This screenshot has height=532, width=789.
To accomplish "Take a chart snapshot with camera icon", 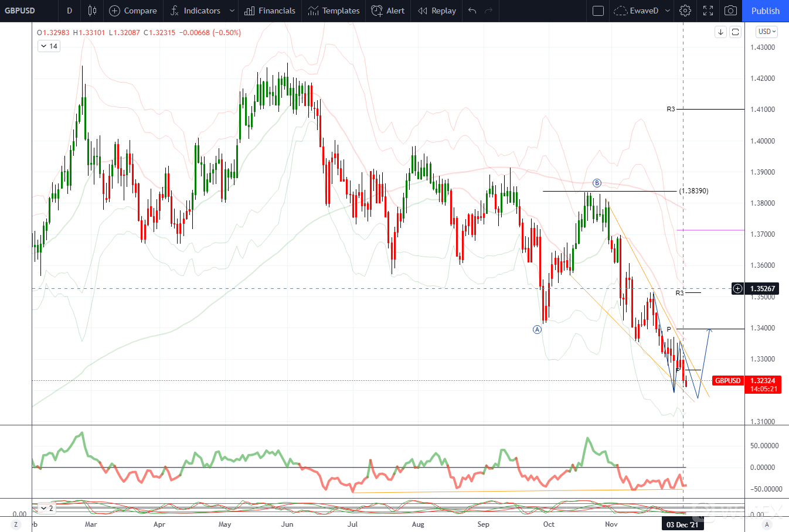I will 730,11.
